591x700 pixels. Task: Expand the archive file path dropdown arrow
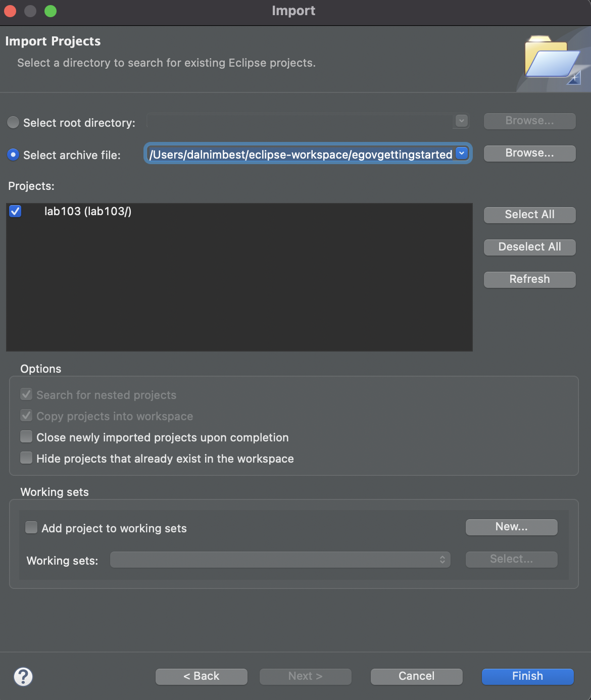point(462,153)
